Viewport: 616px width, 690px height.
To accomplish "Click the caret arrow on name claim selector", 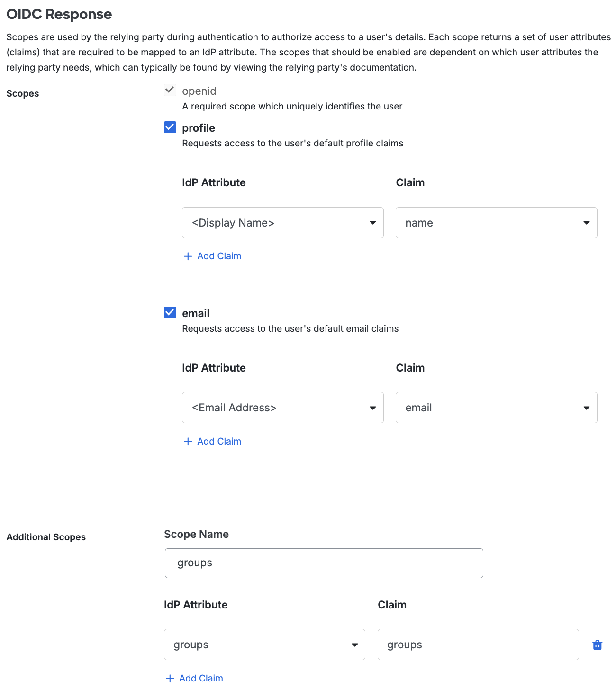I will click(587, 223).
